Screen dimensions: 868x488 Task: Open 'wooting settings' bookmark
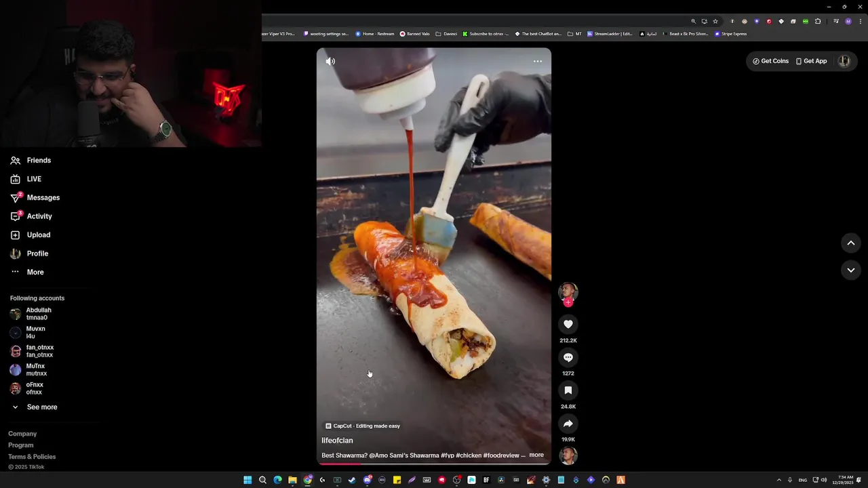coord(325,34)
